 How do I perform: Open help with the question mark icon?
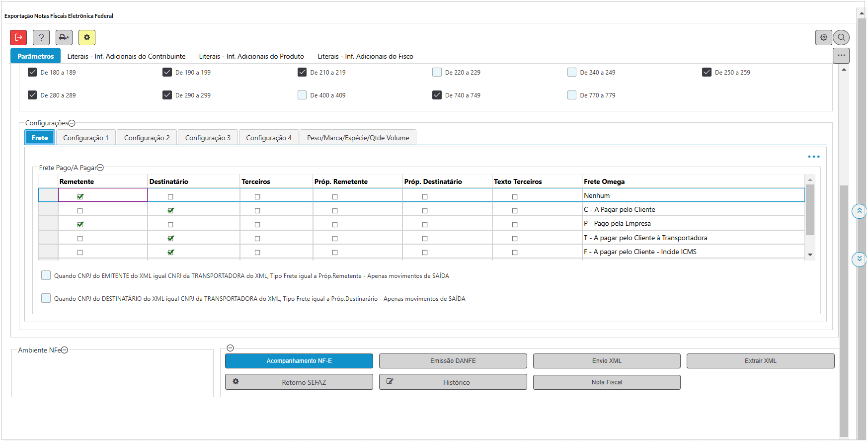point(41,37)
